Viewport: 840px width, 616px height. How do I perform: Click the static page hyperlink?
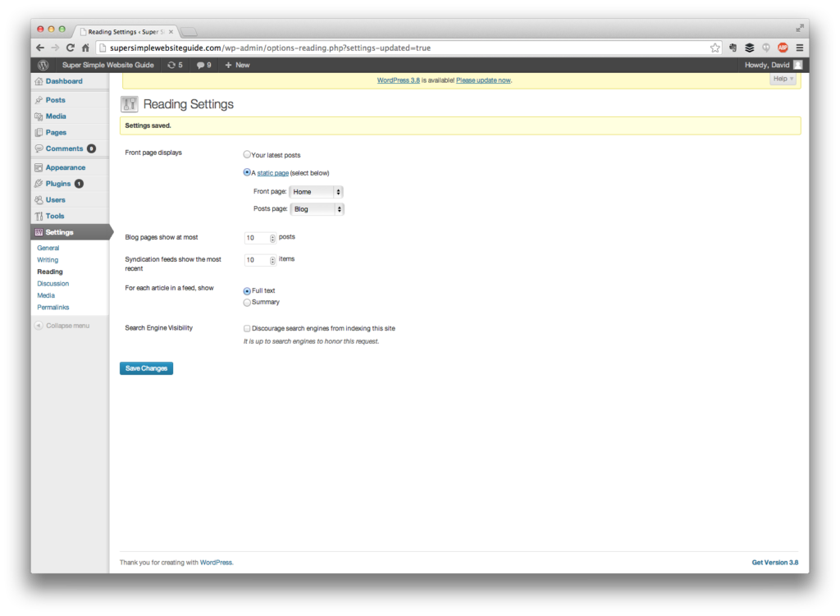[272, 173]
